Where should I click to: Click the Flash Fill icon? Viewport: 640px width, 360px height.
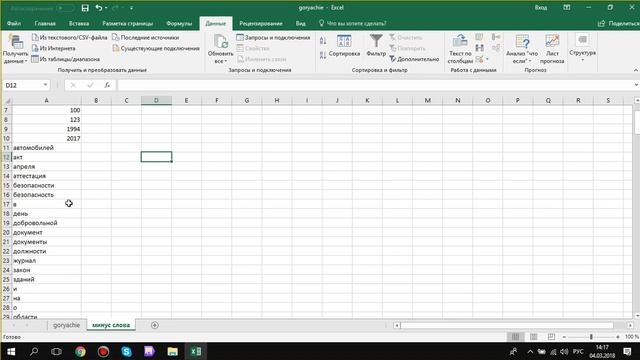[x=480, y=38]
